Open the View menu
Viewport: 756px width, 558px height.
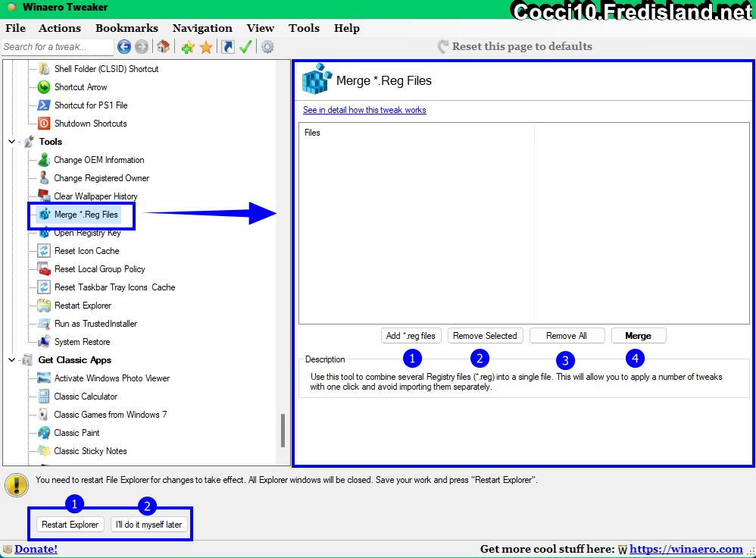click(x=261, y=28)
